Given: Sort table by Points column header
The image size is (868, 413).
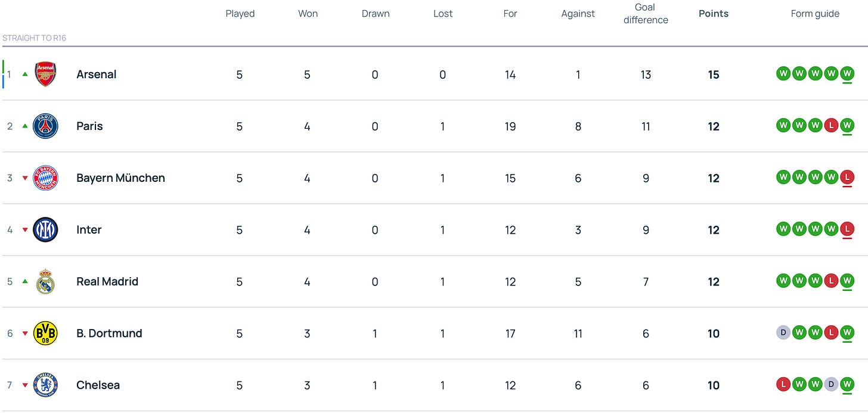Looking at the screenshot, I should (x=714, y=14).
